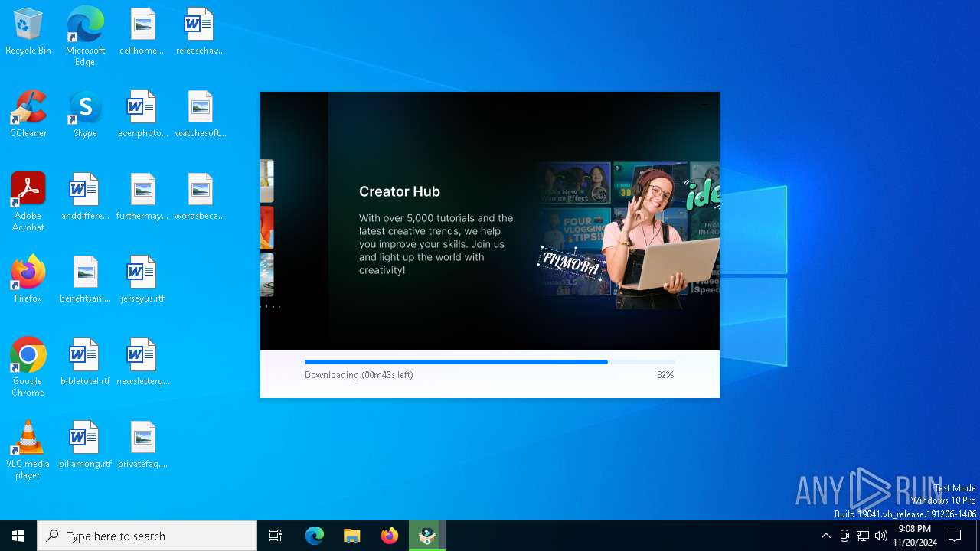
Task: Open the Meet Now tray icon
Action: pyautogui.click(x=844, y=536)
